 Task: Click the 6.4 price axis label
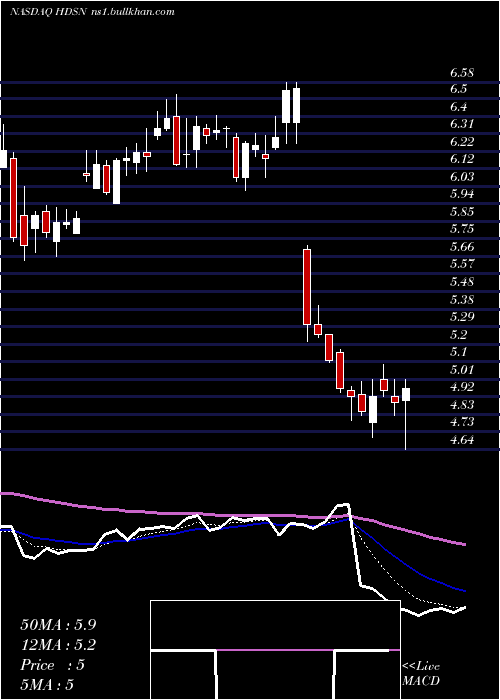pyautogui.click(x=459, y=107)
